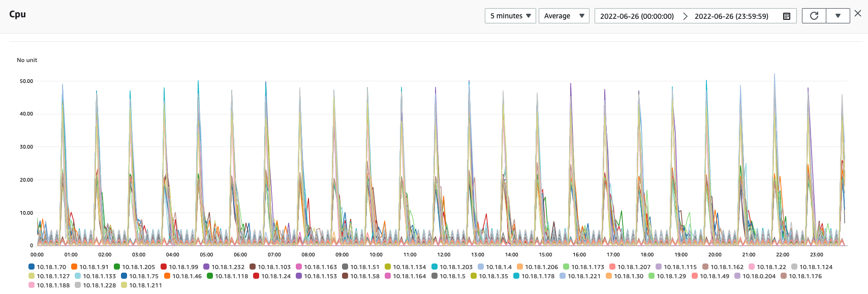Toggle legend swatch for 10.18.1.206
This screenshot has width=868, height=294.
[520, 267]
